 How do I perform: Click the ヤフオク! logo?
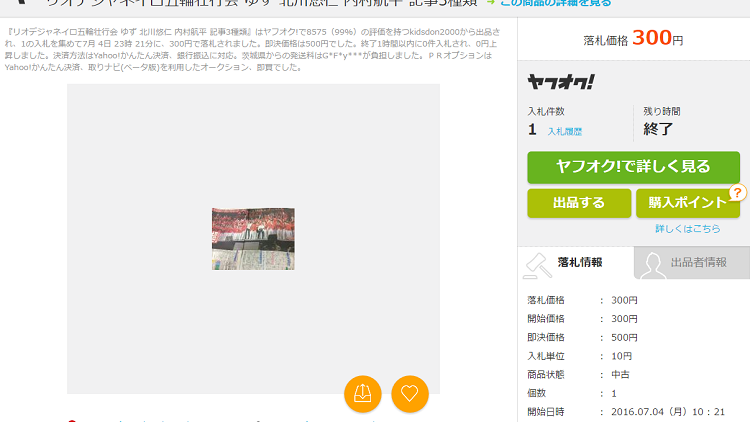point(561,81)
